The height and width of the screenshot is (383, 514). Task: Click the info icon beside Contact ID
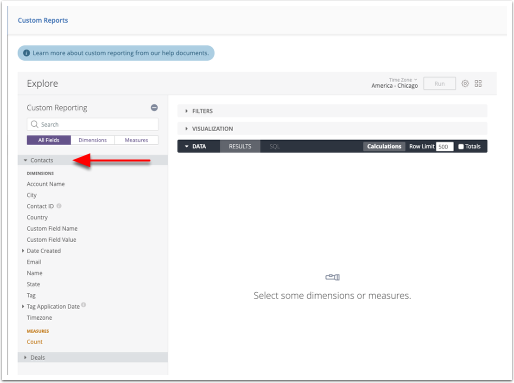click(x=59, y=206)
